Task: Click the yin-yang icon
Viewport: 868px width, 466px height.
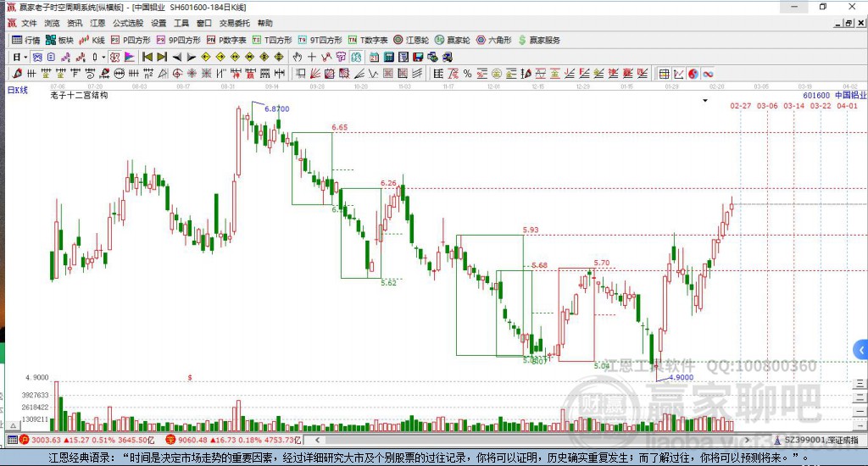Action: click(x=693, y=74)
